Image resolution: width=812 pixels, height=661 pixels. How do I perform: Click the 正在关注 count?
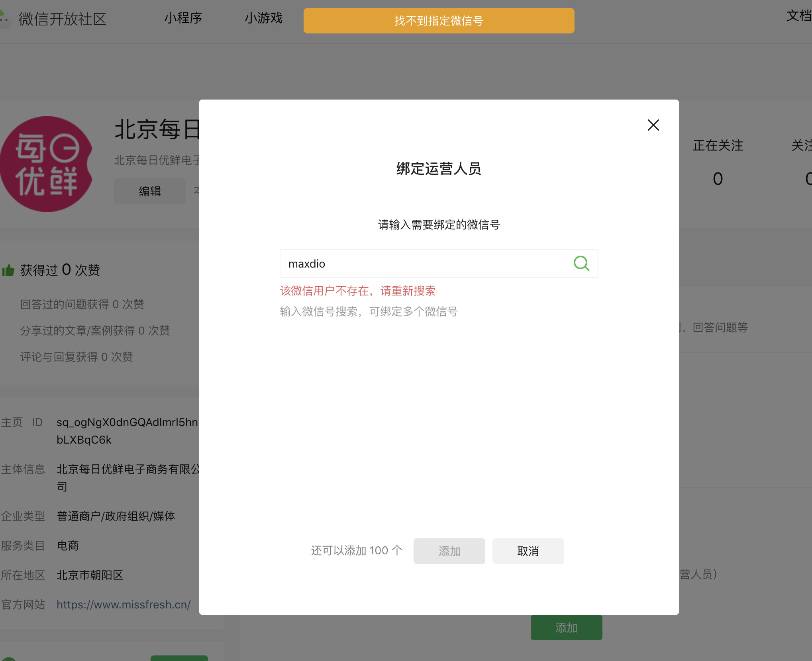tap(718, 179)
